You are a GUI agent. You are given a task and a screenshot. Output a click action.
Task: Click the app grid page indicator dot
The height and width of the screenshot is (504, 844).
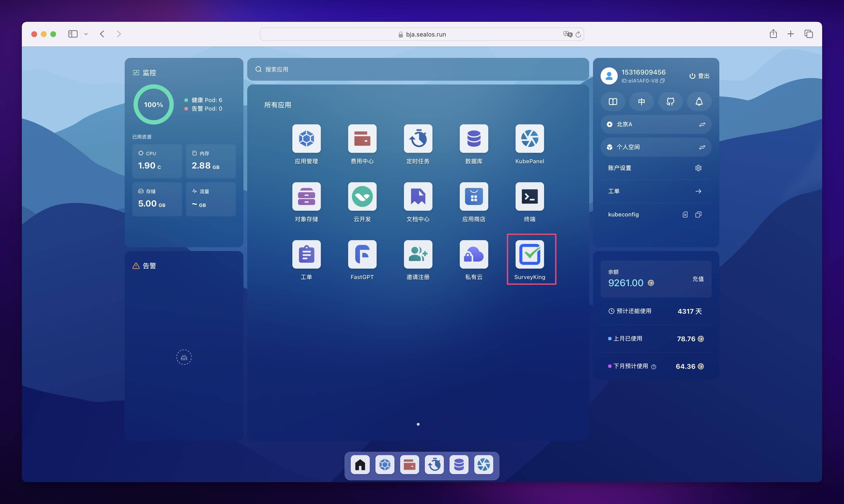(418, 424)
